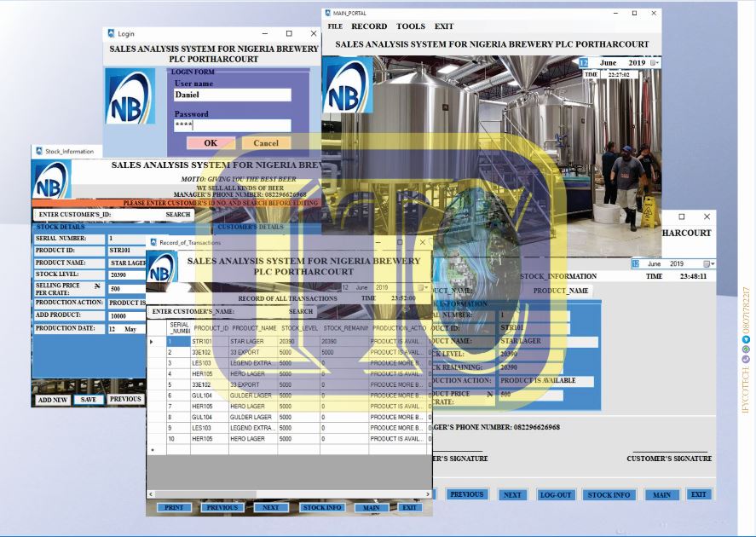Click STOCK_LEVEL column header in grid
This screenshot has width=756, height=537.
(299, 328)
